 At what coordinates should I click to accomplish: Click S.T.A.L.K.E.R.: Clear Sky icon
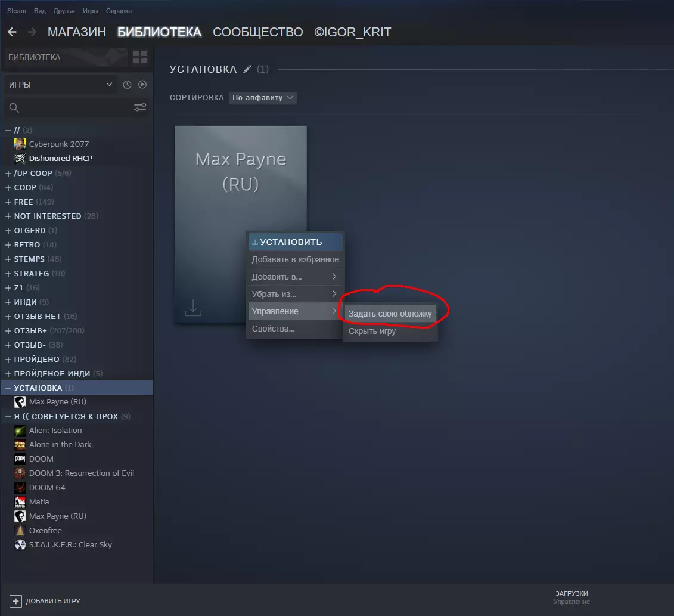[20, 544]
